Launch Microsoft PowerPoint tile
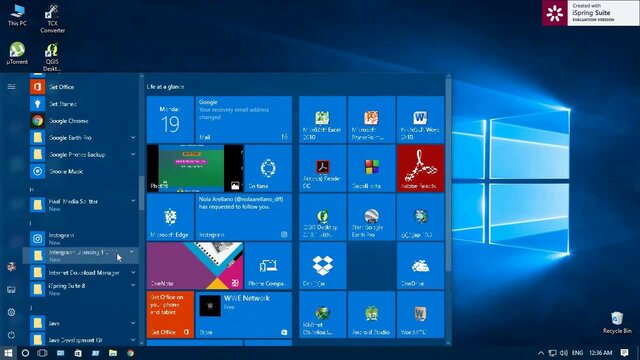Viewport: 640px width, 360px height. coord(371,120)
